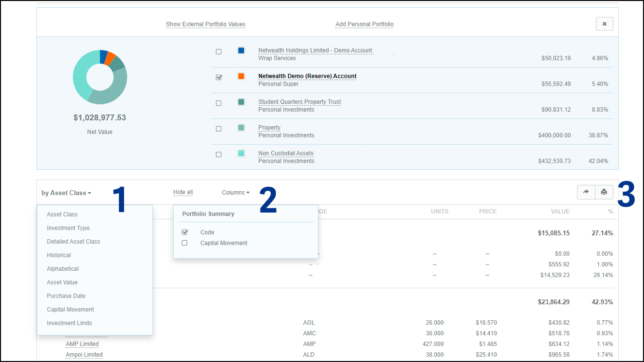Open the by Asset Class dropdown
The width and height of the screenshot is (644, 362).
[x=66, y=193]
